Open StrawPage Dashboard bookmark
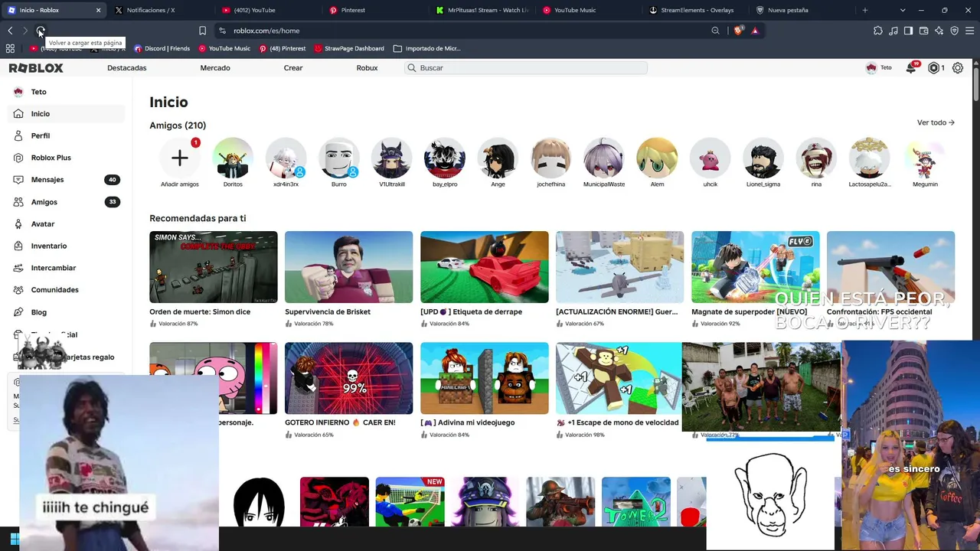 (348, 48)
